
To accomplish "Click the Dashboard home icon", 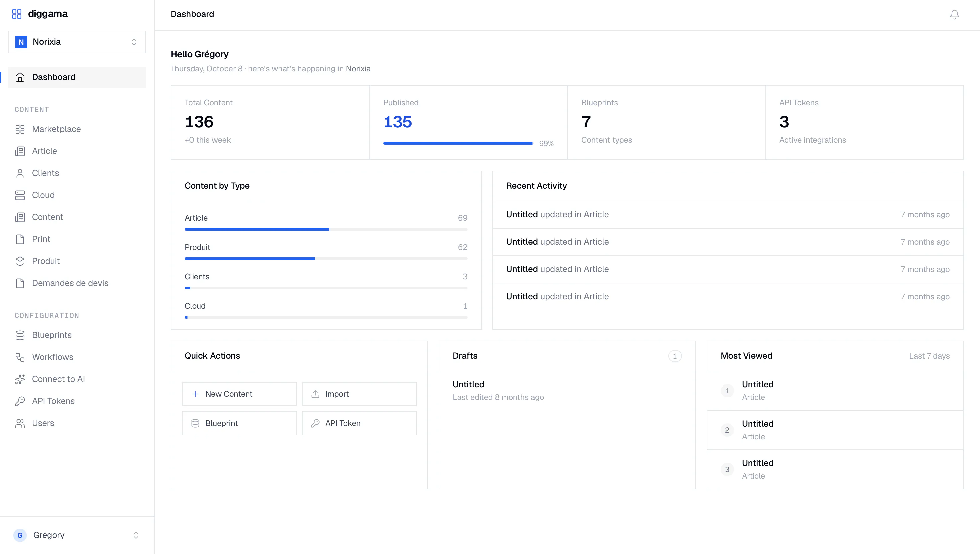I will (x=20, y=77).
